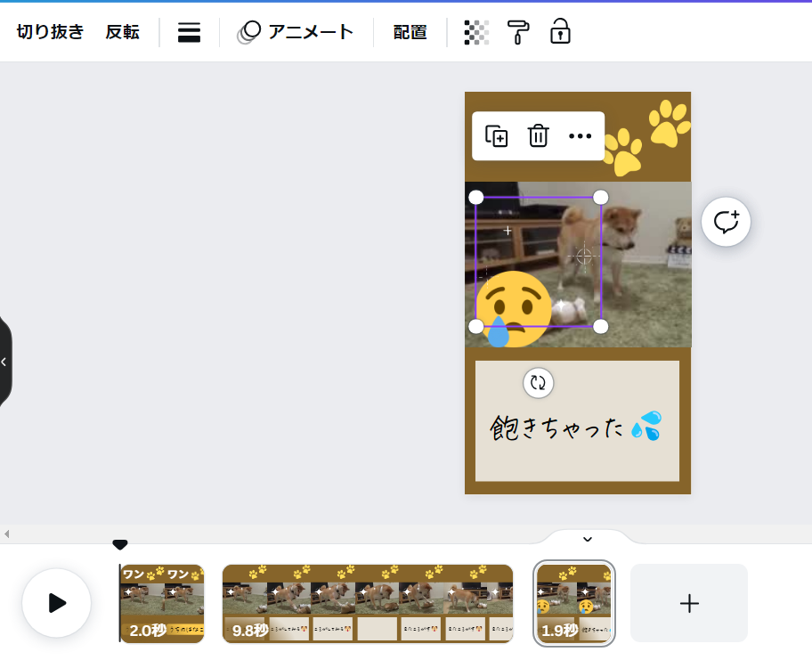The width and height of the screenshot is (812, 660).
Task: Open the three-dot more options menu
Action: (x=580, y=136)
